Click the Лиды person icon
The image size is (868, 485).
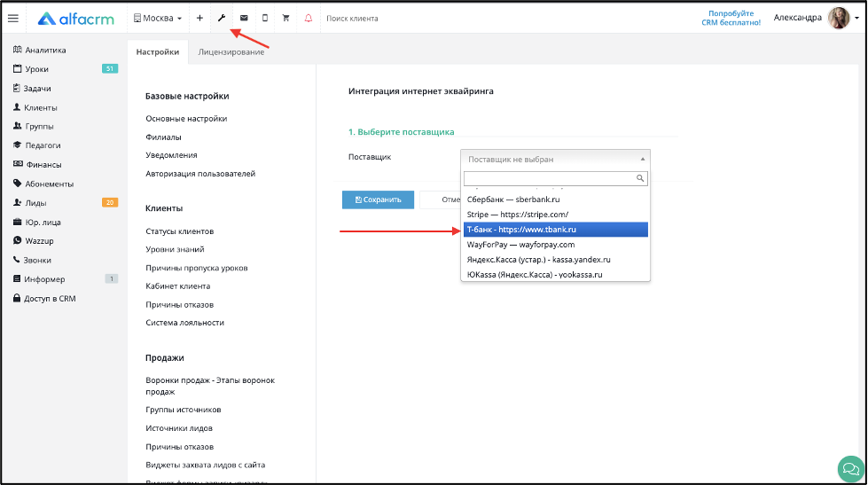click(x=17, y=203)
